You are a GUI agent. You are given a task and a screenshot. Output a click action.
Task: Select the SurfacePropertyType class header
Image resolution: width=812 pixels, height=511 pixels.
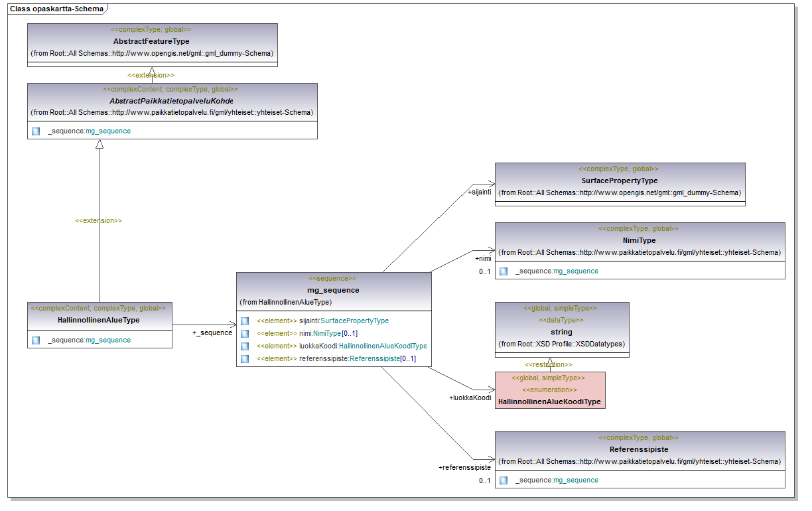[x=620, y=181]
